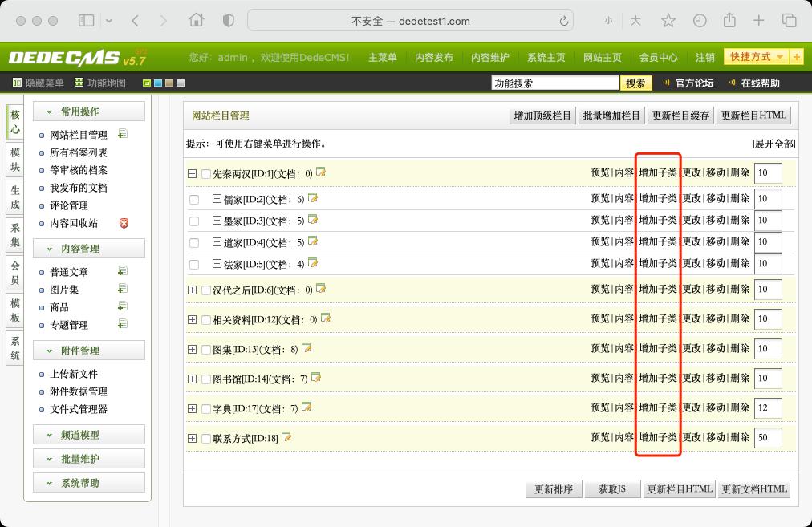The width and height of the screenshot is (812, 527).
Task: Check the box for 法家 row
Action: pyautogui.click(x=194, y=265)
